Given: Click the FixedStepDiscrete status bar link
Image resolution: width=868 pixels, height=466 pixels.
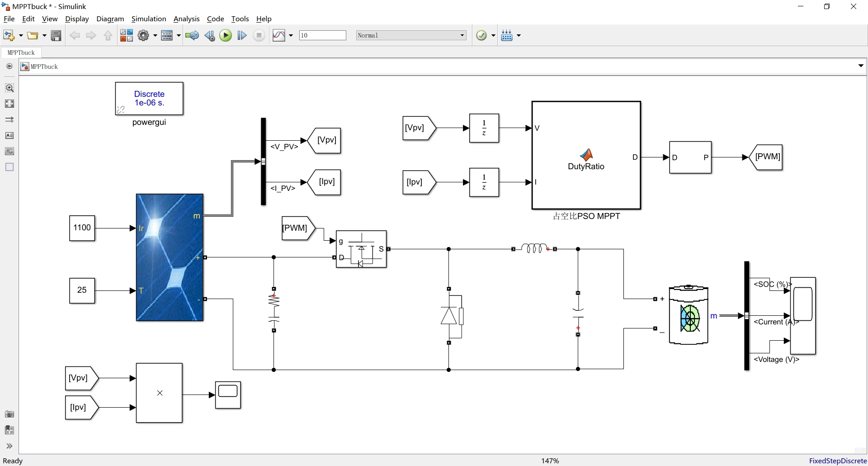Looking at the screenshot, I should pos(838,461).
